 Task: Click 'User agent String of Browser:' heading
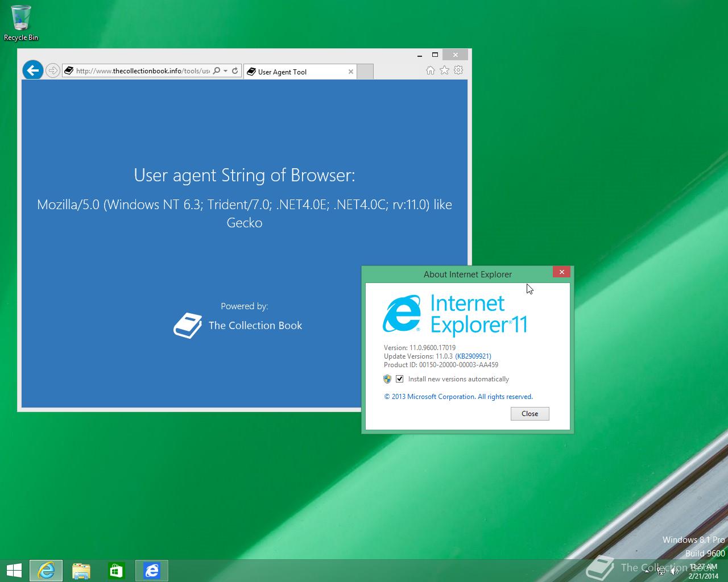[x=245, y=175]
